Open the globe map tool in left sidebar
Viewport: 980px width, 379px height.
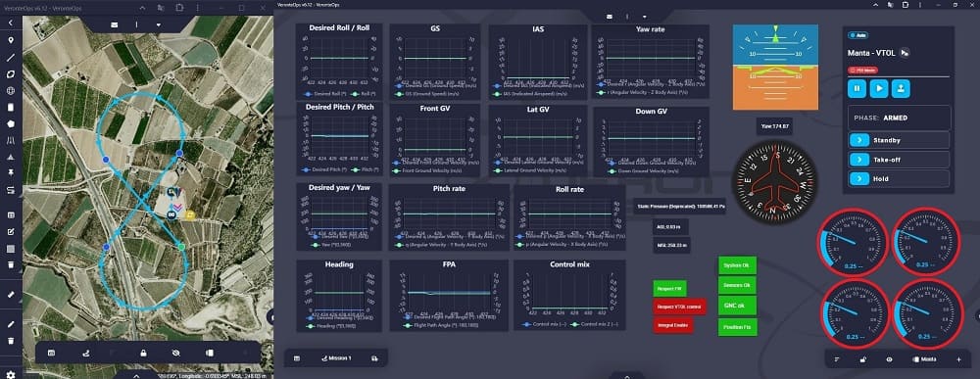tap(11, 90)
